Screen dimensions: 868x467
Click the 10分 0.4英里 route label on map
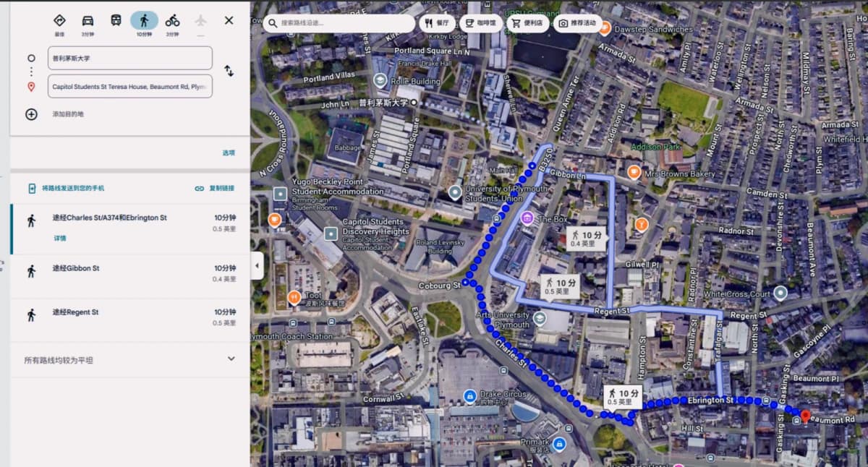[586, 239]
